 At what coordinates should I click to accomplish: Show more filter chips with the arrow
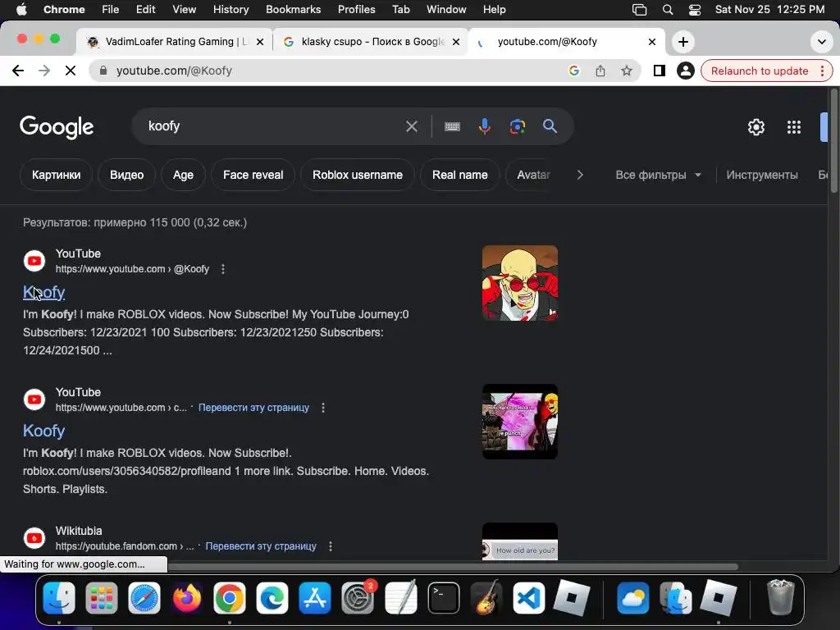coord(580,176)
